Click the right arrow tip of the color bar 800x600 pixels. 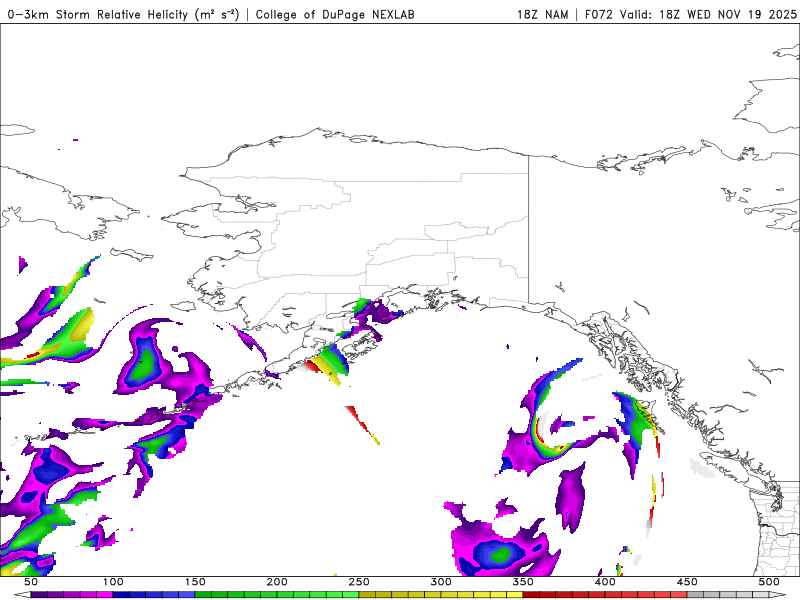[x=778, y=595]
